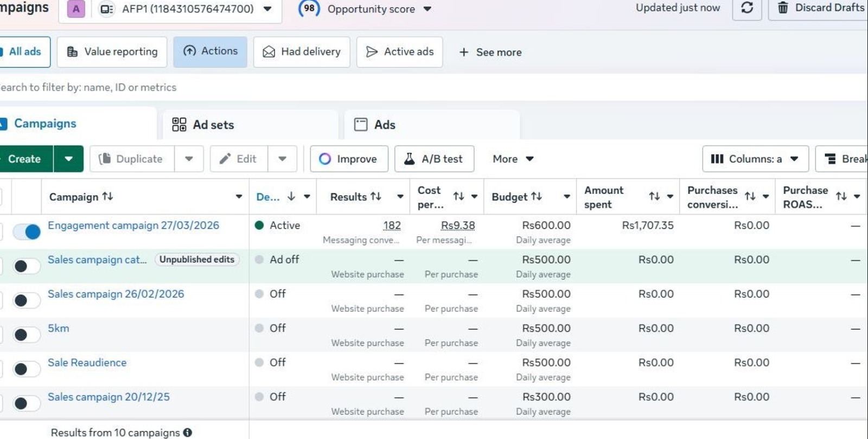The image size is (868, 439).
Task: Sort by Budget column arrows
Action: pyautogui.click(x=537, y=196)
